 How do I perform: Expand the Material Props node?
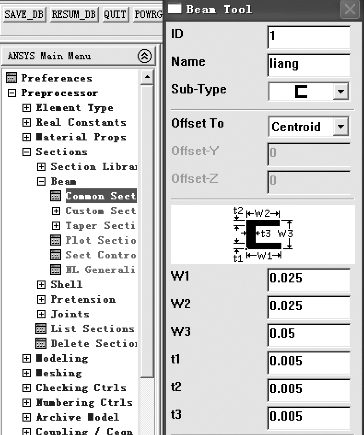click(x=27, y=137)
